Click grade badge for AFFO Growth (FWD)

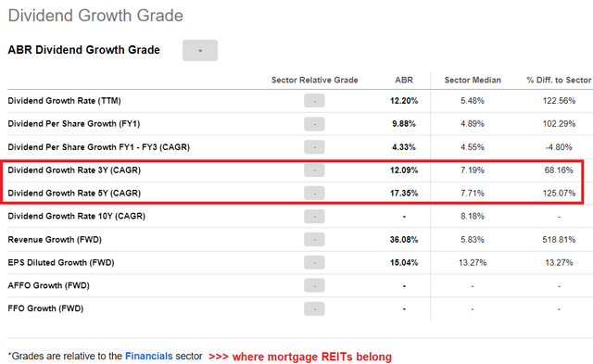click(x=314, y=286)
